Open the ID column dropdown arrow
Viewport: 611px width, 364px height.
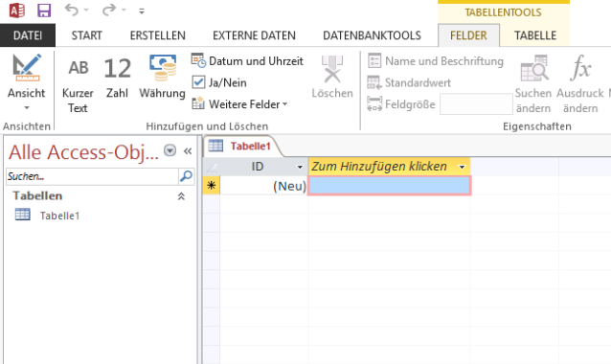(x=300, y=167)
